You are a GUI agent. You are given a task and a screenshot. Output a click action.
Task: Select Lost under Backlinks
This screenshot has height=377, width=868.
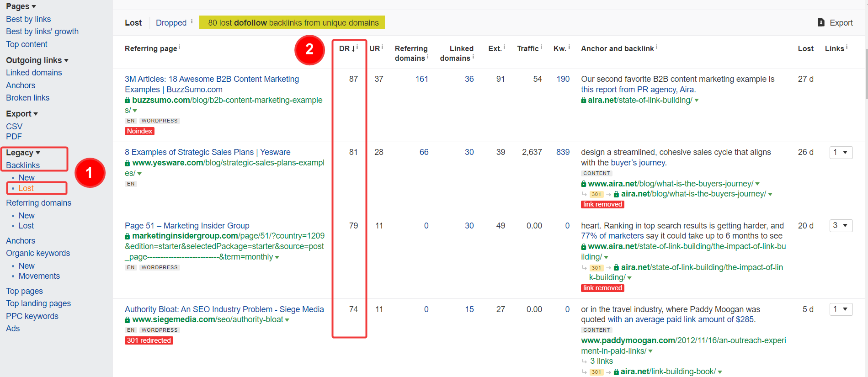point(26,188)
